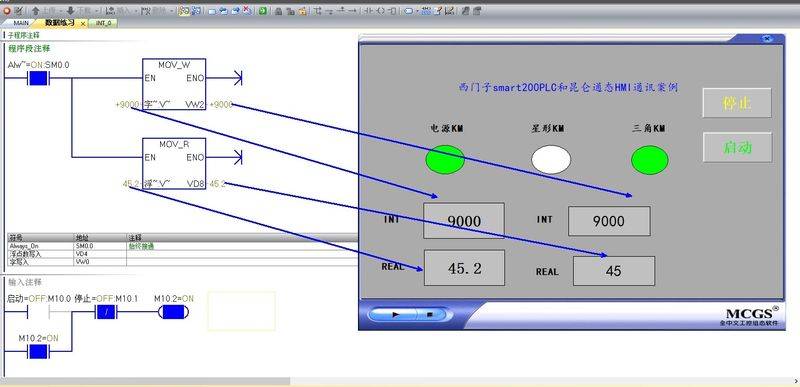Toggle the 三角KM indicator lamp
800x387 pixels.
click(649, 160)
